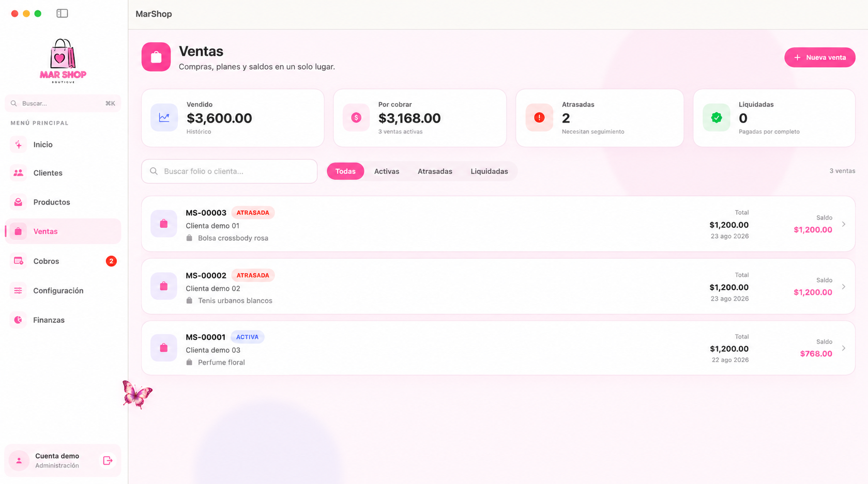868x484 pixels.
Task: Click the $3,600.00 Vendido amount
Action: (x=219, y=118)
